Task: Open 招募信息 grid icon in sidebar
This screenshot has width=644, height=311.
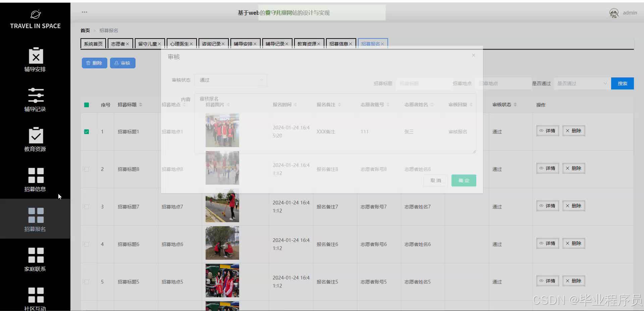Action: tap(36, 175)
